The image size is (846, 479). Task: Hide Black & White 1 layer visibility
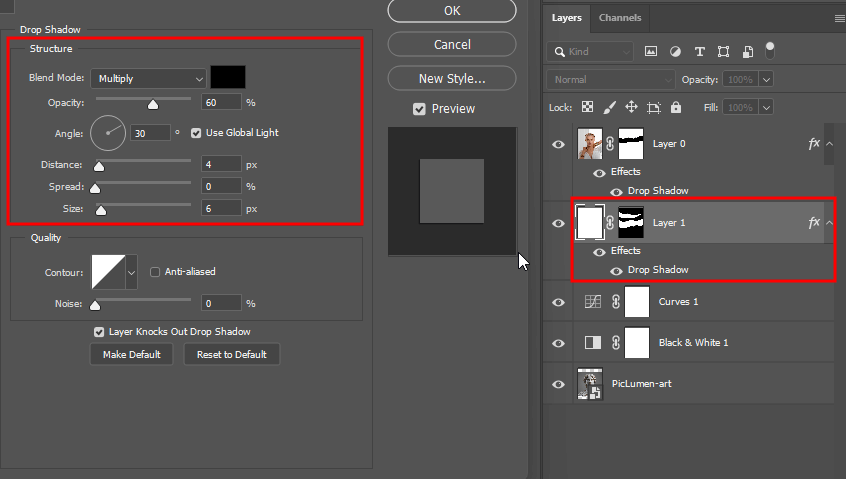click(x=558, y=343)
